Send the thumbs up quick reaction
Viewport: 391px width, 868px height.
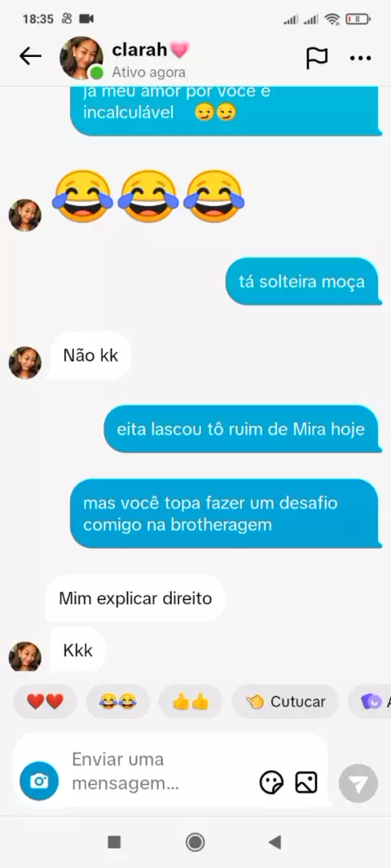pyautogui.click(x=190, y=701)
